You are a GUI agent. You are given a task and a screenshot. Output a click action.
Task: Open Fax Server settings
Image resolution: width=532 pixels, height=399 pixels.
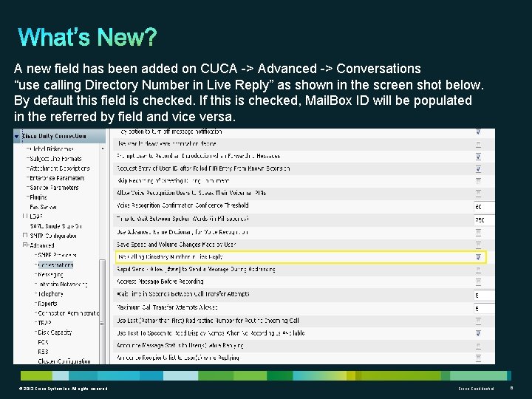(x=43, y=207)
